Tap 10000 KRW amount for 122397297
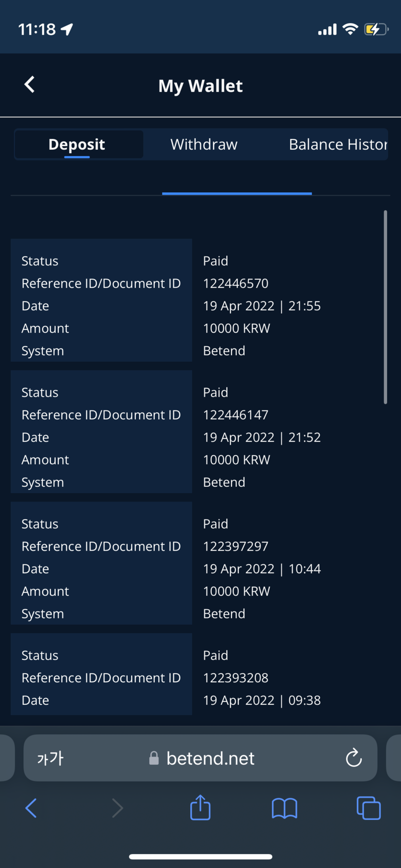401x868 pixels. (237, 591)
